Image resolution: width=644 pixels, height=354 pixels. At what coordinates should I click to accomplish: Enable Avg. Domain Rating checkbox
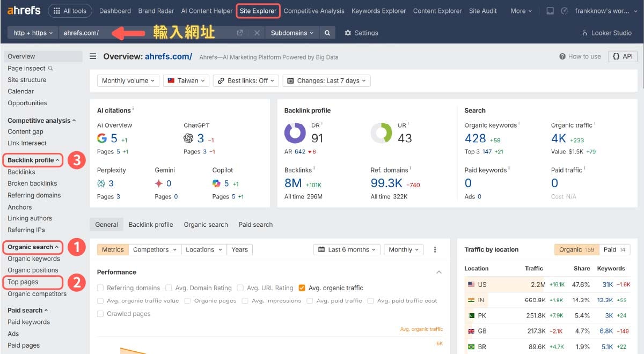pyautogui.click(x=169, y=288)
